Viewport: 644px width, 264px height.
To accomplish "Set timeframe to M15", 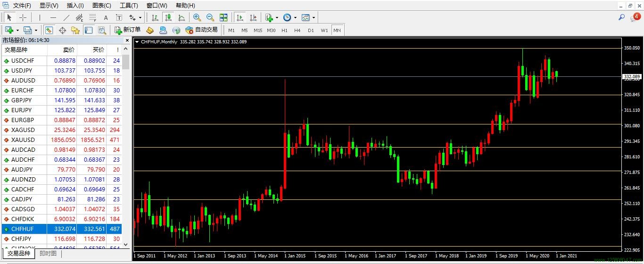I will [x=257, y=30].
